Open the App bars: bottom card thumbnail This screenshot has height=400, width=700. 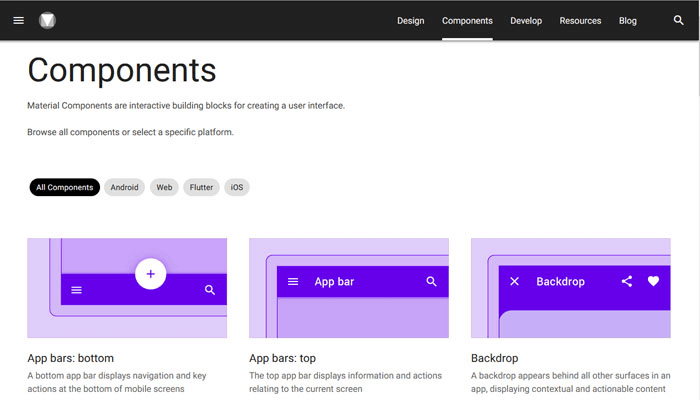click(x=127, y=288)
